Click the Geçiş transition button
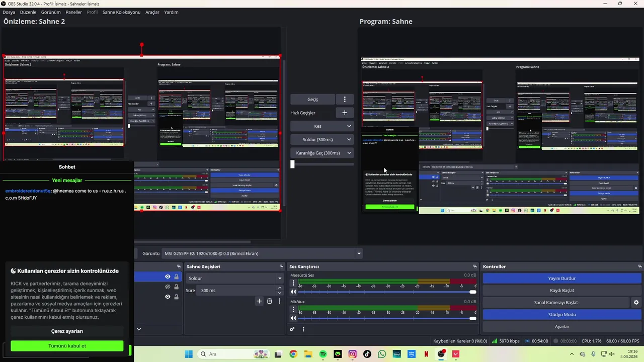Viewport: 644px width, 362px height. point(312,100)
